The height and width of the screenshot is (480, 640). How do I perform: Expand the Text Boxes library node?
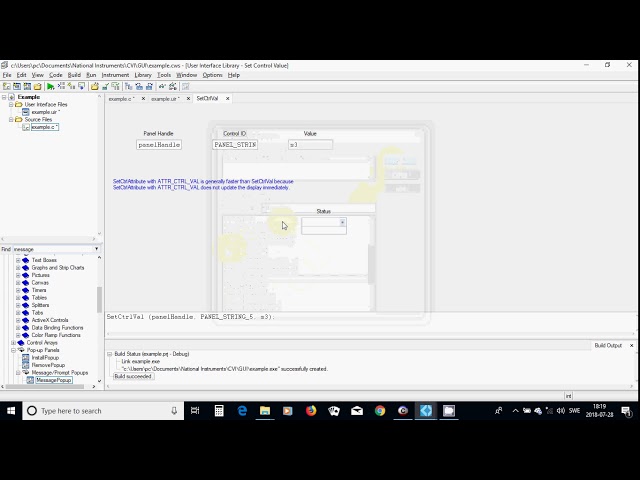[18, 260]
